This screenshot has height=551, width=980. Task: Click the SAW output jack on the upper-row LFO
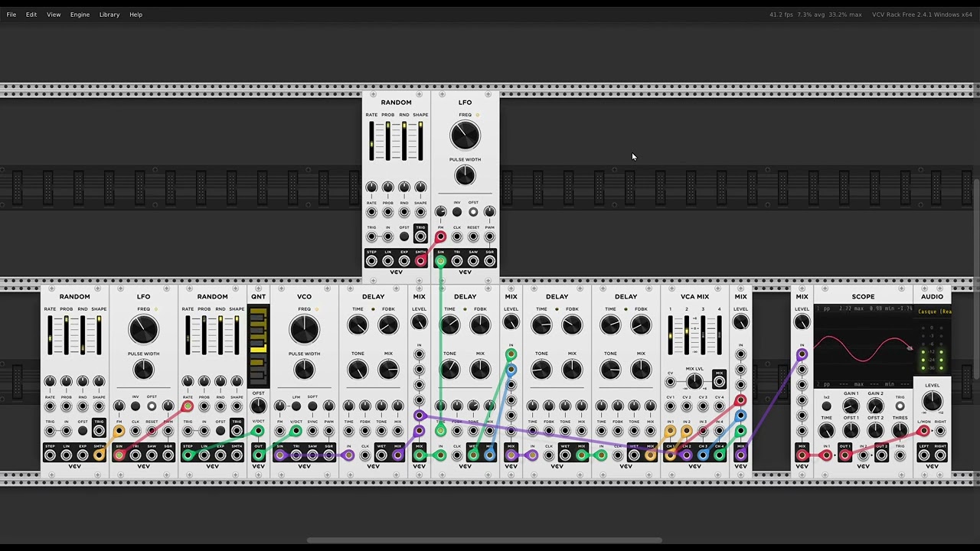(x=473, y=261)
